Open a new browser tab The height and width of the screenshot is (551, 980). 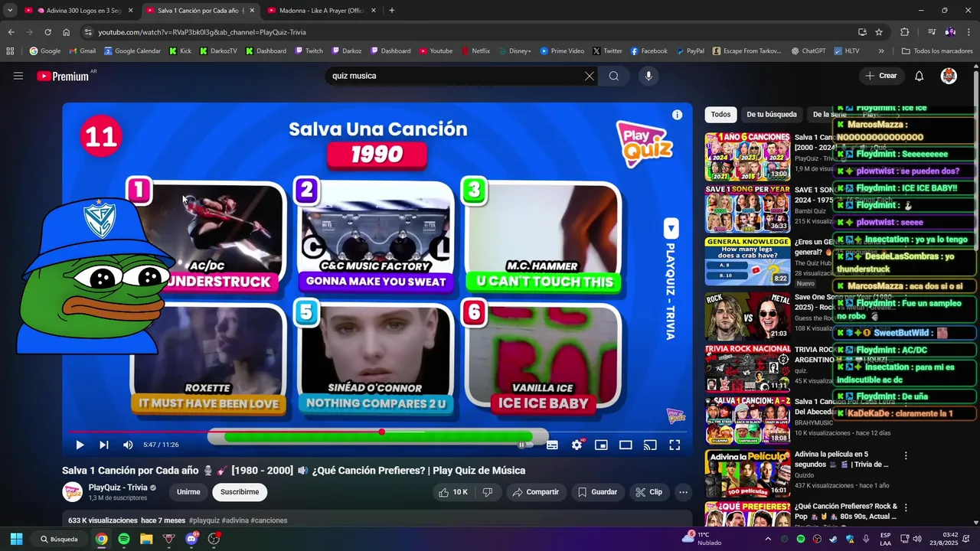point(392,11)
